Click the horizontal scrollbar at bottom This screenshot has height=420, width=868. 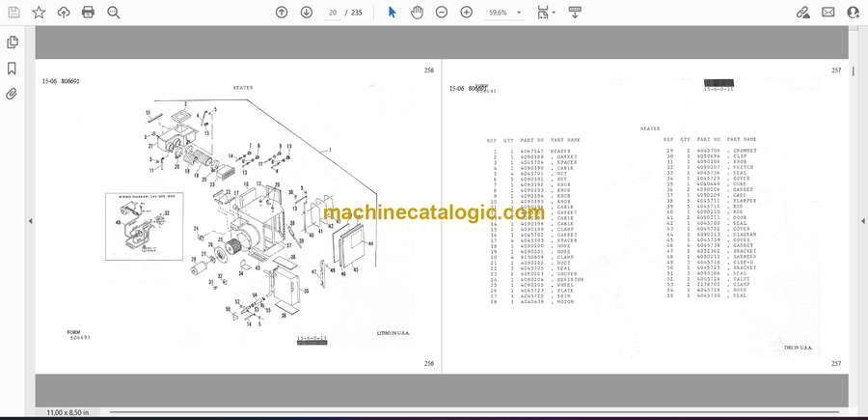tap(474, 411)
